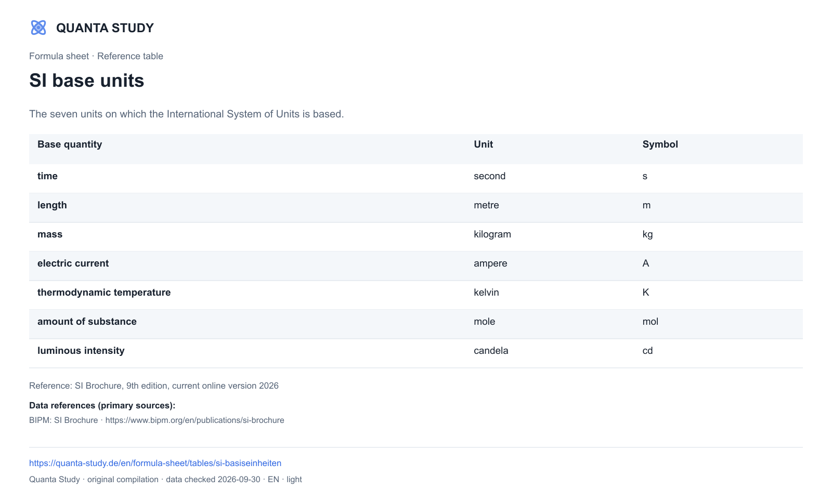Click the 'Unit' column header

[x=483, y=144]
